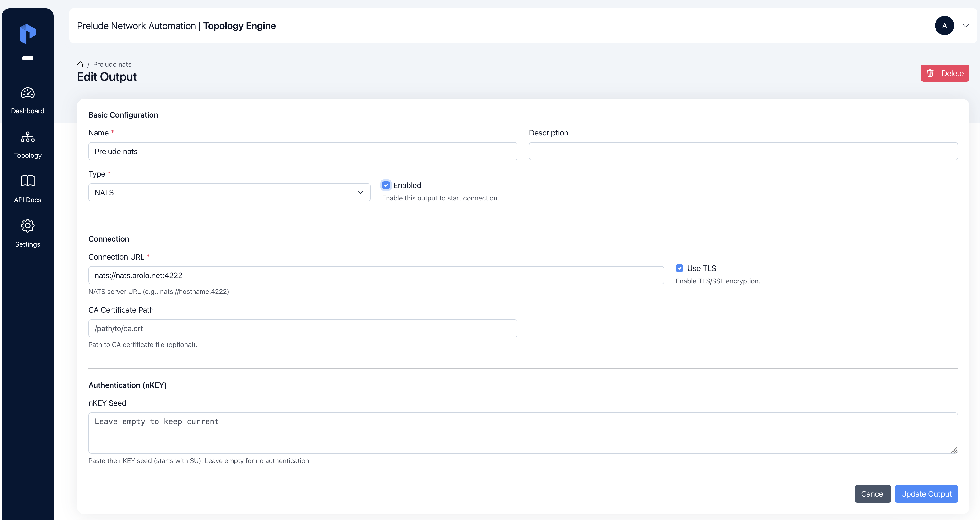
Task: Expand the user menu chevron
Action: 966,26
